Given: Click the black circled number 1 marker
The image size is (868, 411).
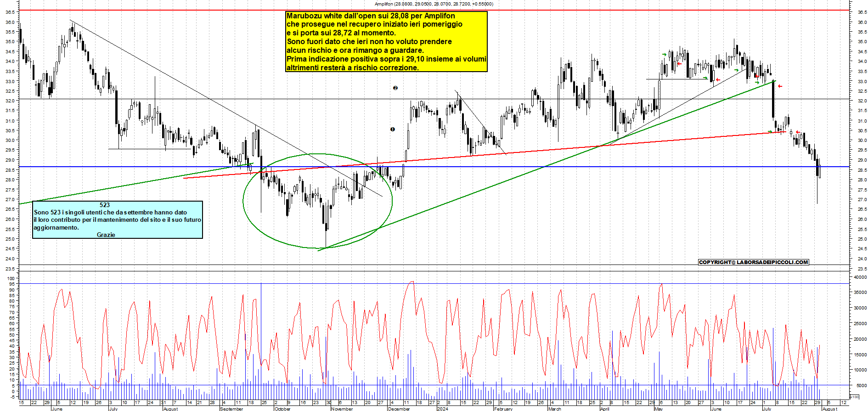Looking at the screenshot, I should pos(393,129).
